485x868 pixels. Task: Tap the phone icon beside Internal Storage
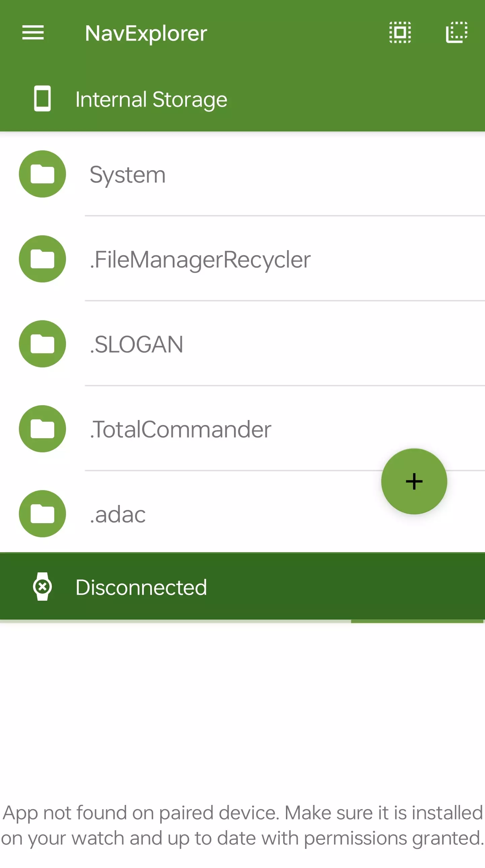pos(42,99)
